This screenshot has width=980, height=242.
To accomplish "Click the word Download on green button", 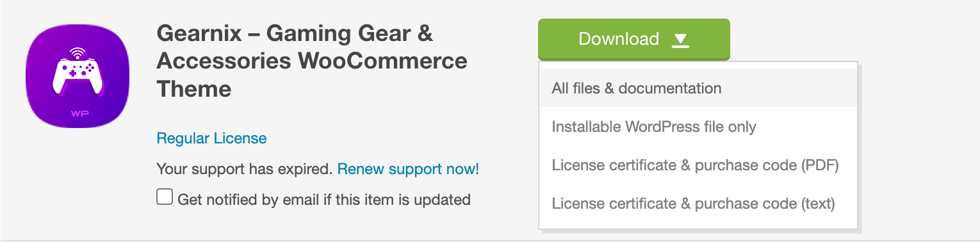I will pos(618,39).
